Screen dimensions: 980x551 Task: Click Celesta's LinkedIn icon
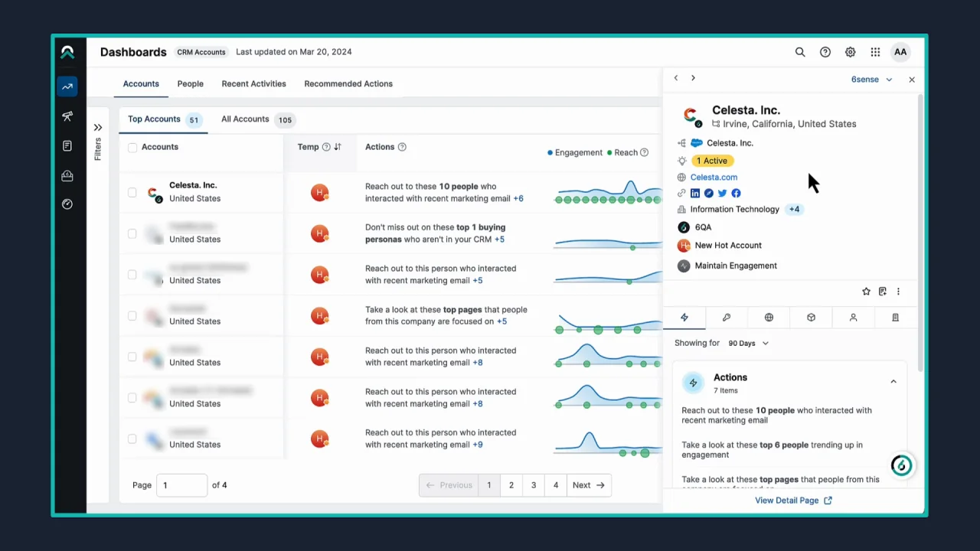[695, 194]
